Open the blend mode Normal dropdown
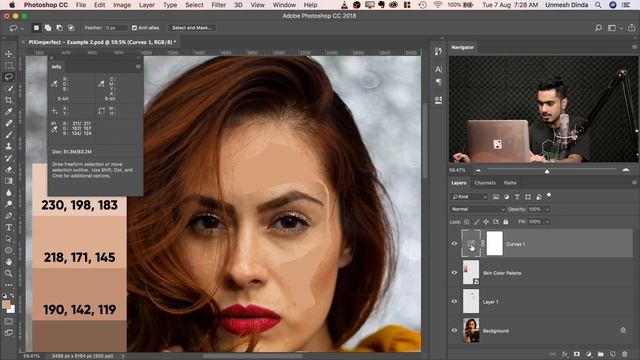 478,209
